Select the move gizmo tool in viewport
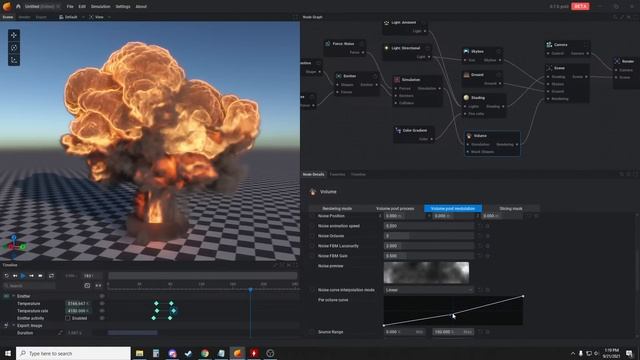The width and height of the screenshot is (640, 360). [14, 35]
